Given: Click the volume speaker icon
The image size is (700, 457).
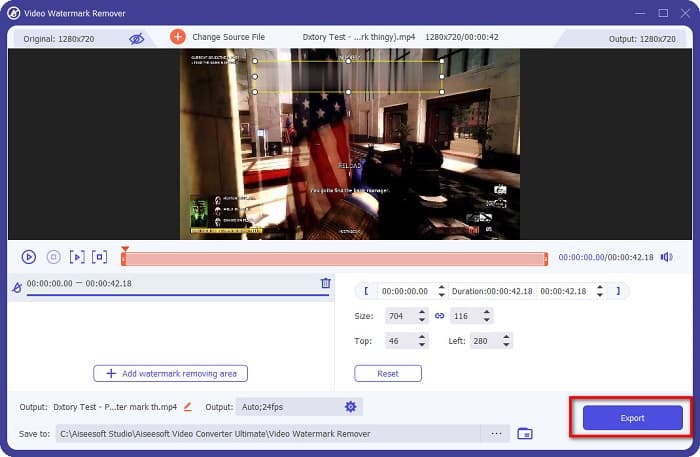Looking at the screenshot, I should coord(667,257).
